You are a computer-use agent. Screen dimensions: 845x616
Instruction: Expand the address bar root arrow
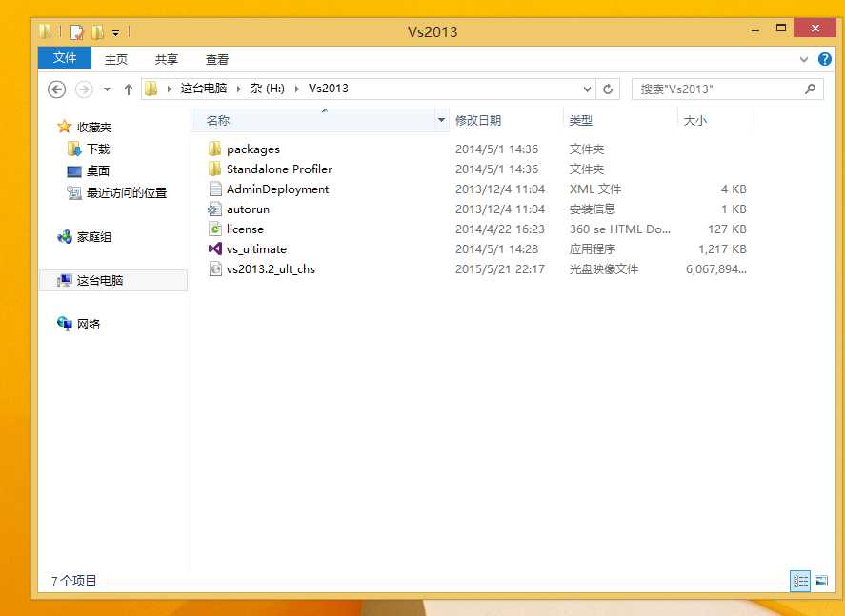pyautogui.click(x=170, y=89)
